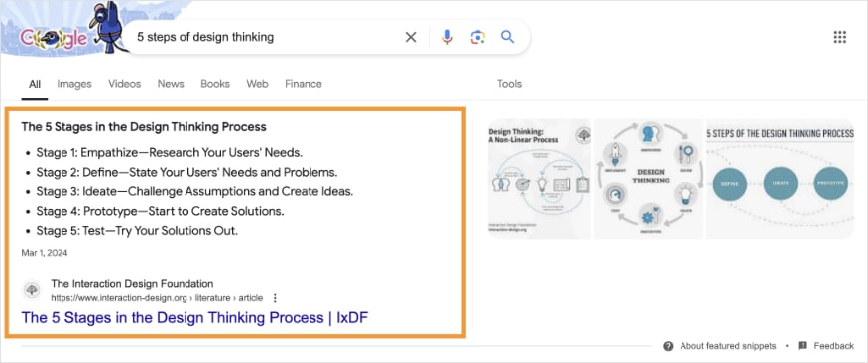
Task: Click the Google doodle logo
Action: pos(54,38)
